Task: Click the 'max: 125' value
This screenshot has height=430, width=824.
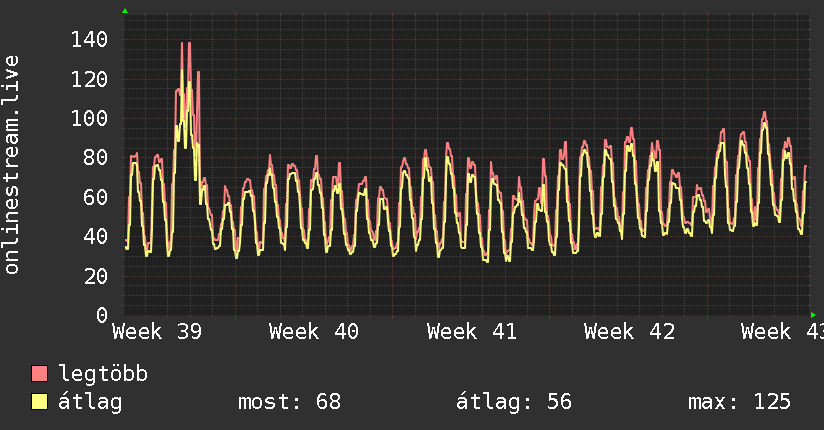Action: pos(739,402)
